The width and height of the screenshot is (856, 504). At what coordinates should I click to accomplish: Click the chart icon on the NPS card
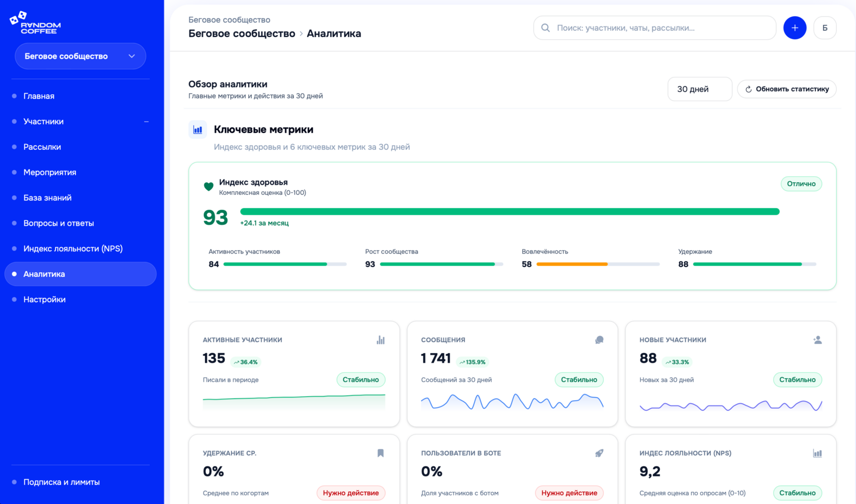[817, 453]
